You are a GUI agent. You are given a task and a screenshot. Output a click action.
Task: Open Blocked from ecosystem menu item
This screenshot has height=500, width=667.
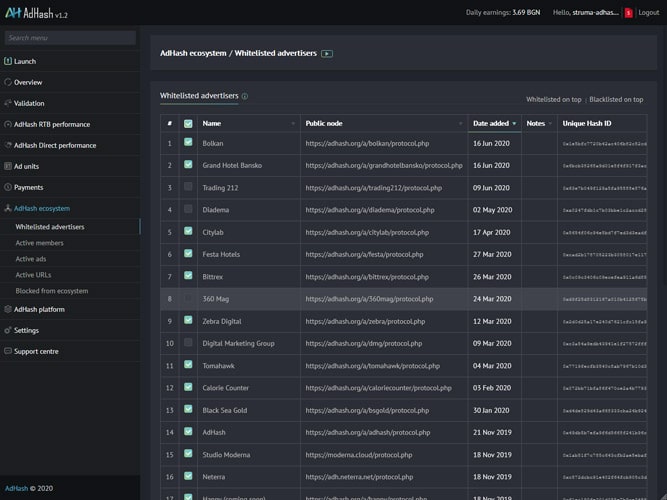point(52,291)
